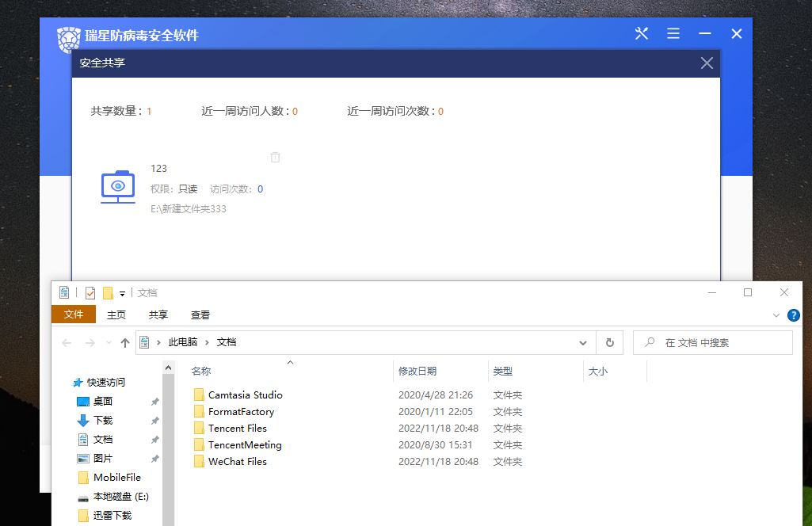Viewport: 812px width, 526px height.
Task: Open recent locations dropdown arrow
Action: pyautogui.click(x=109, y=343)
